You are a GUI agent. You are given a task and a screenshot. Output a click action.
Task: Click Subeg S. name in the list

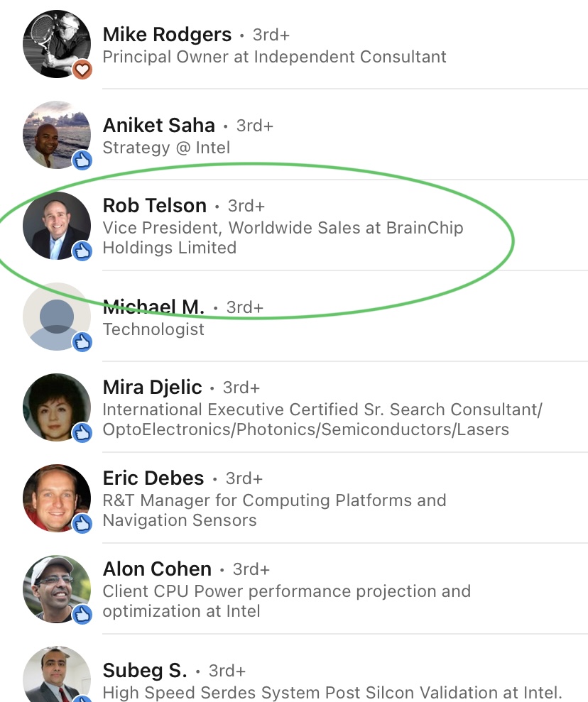(x=145, y=671)
